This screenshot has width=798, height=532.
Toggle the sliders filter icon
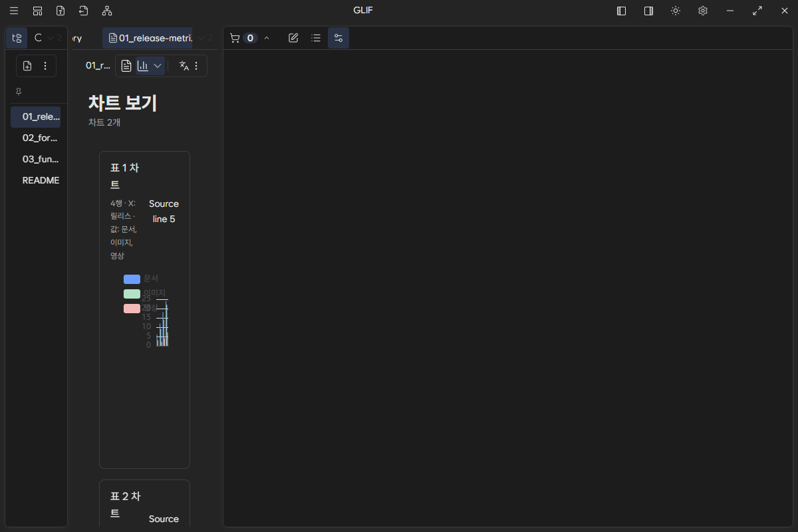pyautogui.click(x=338, y=38)
